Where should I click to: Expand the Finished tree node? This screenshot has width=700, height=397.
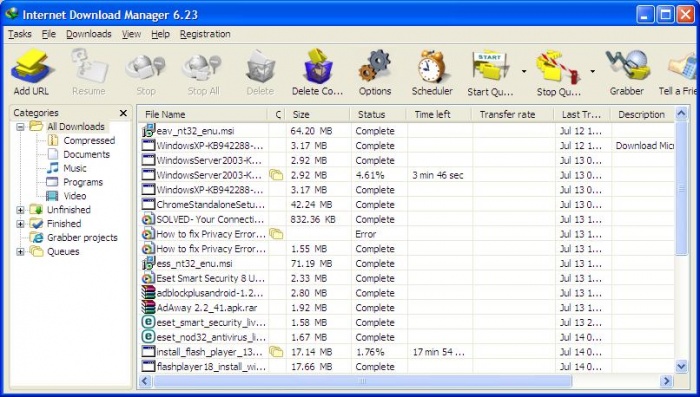[20, 224]
